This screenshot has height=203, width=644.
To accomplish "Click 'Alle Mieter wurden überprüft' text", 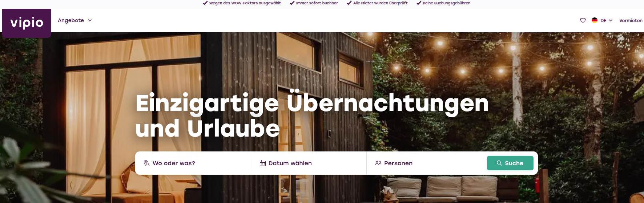I will coord(381,3).
